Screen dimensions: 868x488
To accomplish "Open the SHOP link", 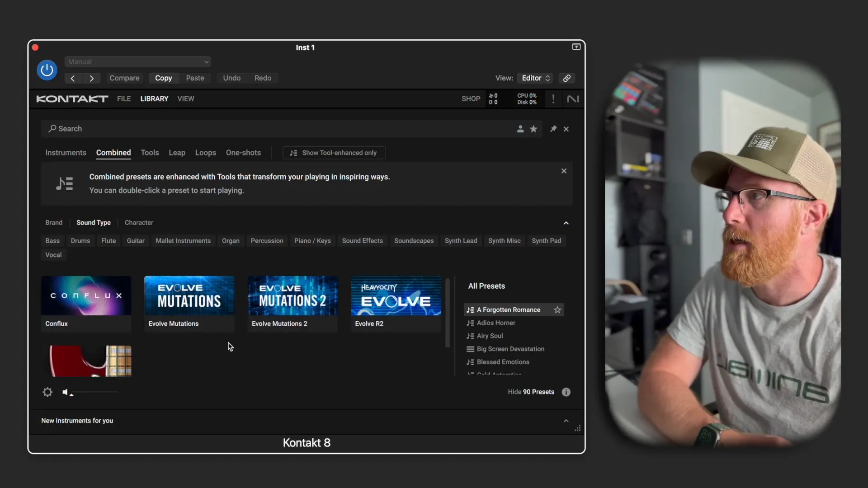I will click(x=471, y=99).
